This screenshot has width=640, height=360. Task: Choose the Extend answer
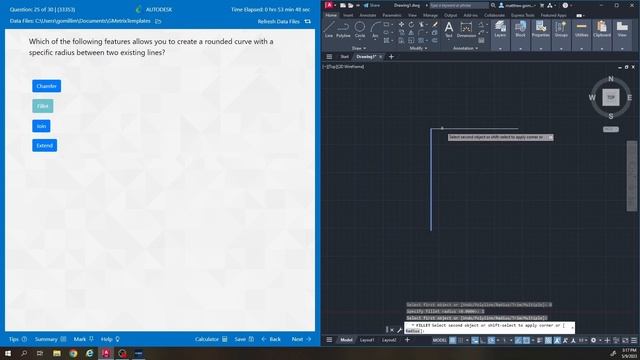pyautogui.click(x=44, y=146)
